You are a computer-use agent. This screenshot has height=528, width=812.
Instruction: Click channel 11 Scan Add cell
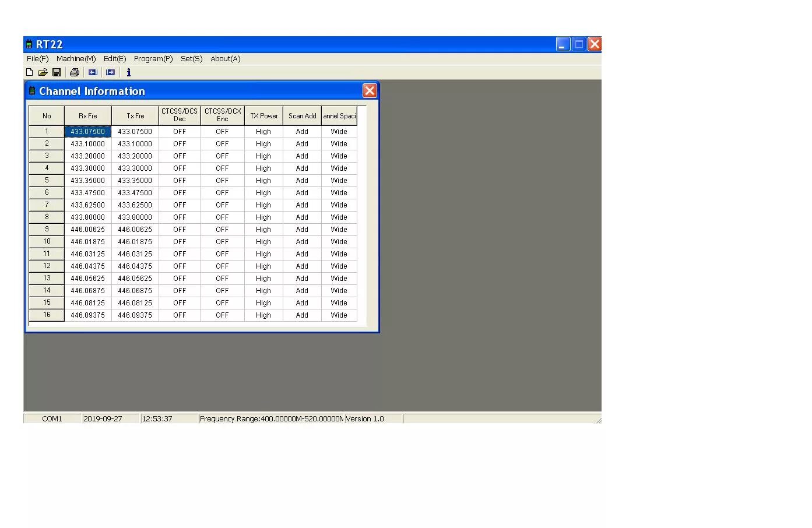click(x=303, y=254)
